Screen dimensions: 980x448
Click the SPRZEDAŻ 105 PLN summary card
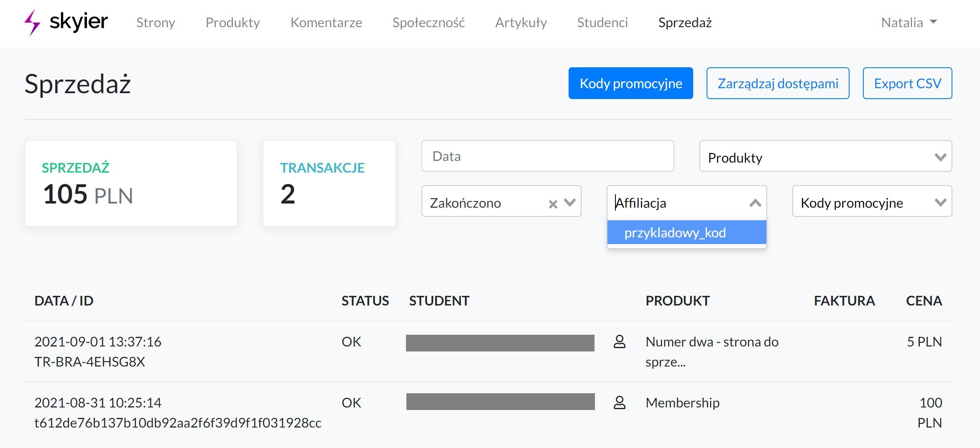point(131,183)
